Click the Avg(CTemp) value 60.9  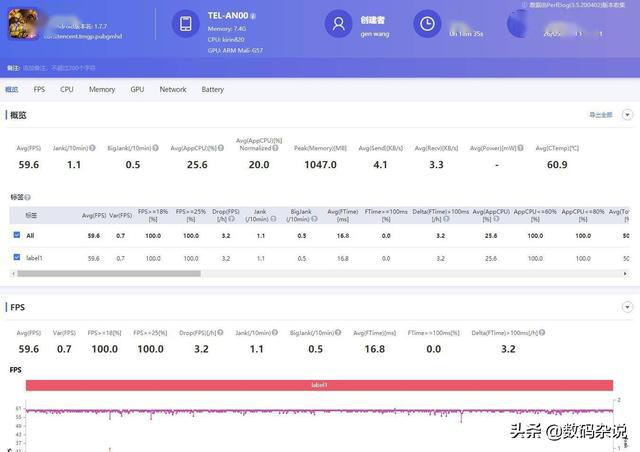tap(557, 165)
